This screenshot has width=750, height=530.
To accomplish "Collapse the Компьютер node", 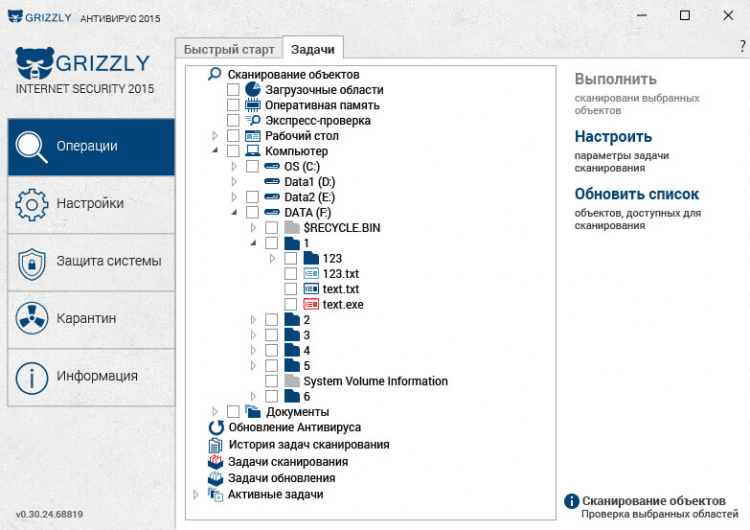I will point(215,151).
